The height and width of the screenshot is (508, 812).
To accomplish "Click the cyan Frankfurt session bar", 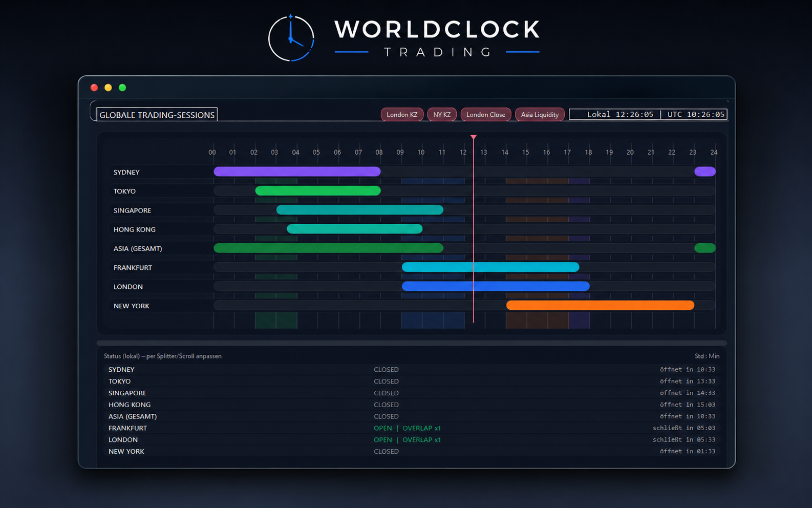I will point(490,267).
